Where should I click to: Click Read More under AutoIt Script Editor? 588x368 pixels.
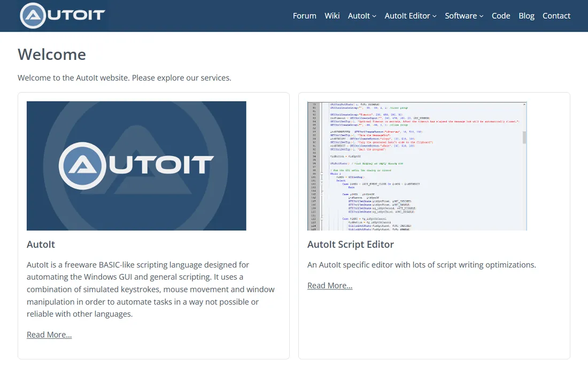(x=330, y=286)
